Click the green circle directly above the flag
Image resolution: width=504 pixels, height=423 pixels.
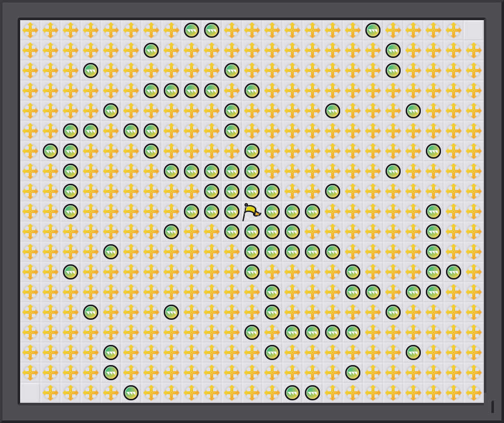click(252, 191)
